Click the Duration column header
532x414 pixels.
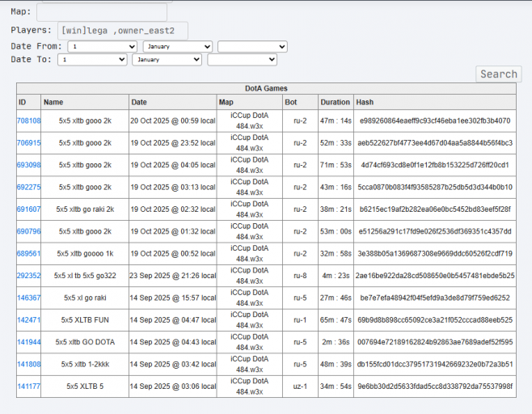[x=336, y=102]
